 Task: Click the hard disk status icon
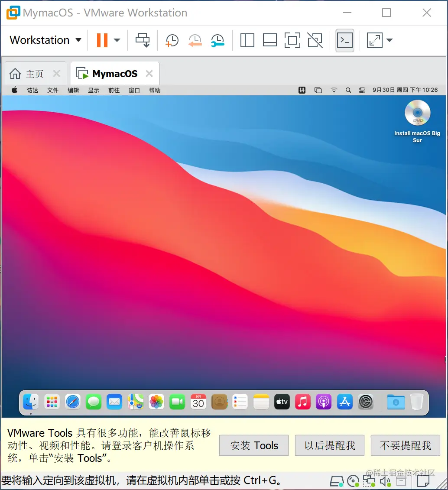tap(337, 481)
